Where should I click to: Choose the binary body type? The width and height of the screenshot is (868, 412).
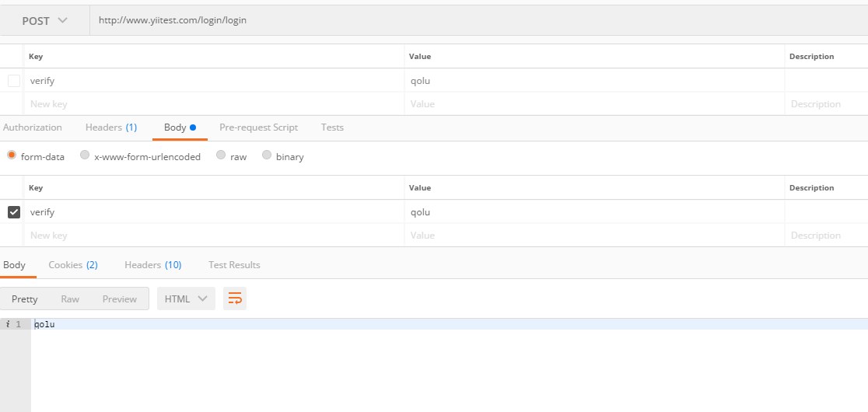tap(267, 155)
